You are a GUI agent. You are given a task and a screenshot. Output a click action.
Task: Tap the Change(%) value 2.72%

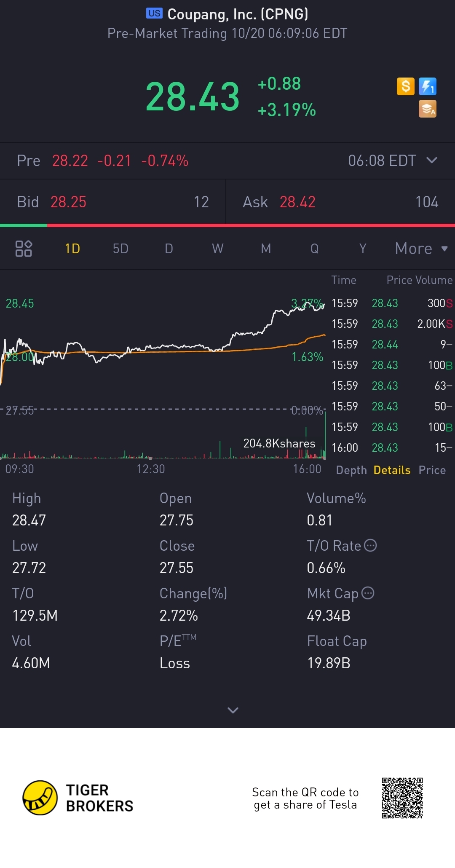[x=179, y=616]
